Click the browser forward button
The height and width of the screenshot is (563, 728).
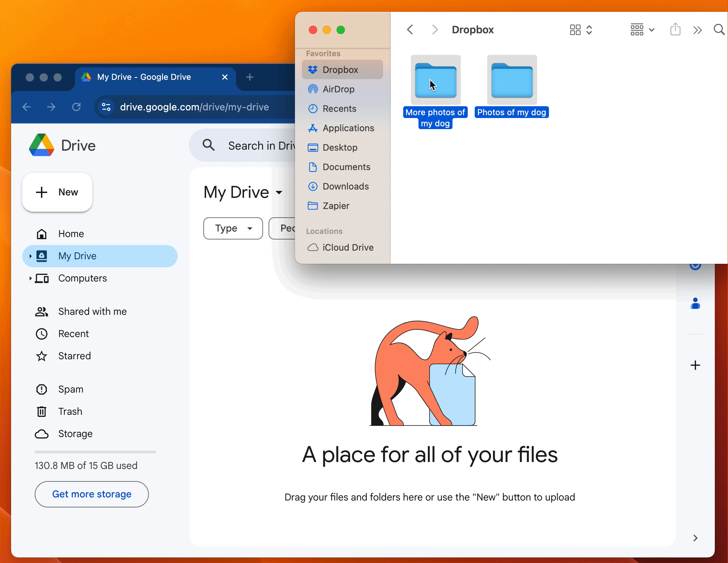coord(51,107)
